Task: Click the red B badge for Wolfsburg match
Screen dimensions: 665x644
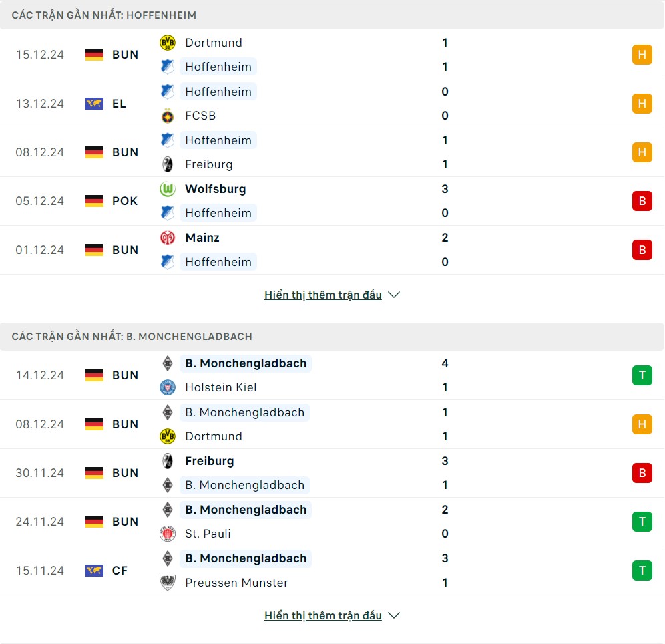Action: pos(642,201)
